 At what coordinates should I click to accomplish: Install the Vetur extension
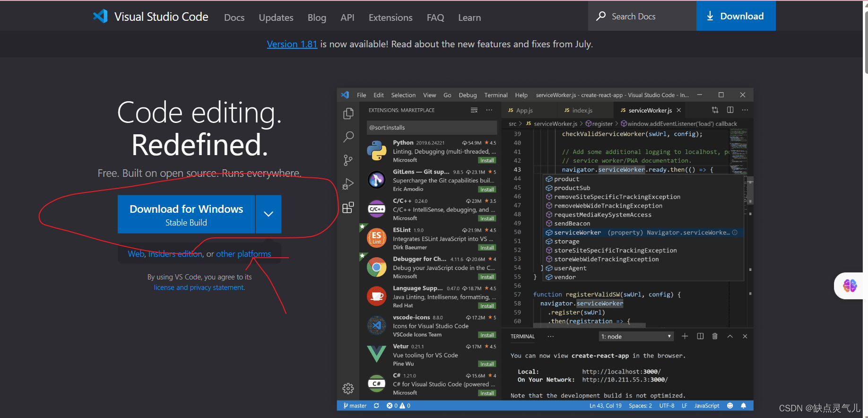point(487,364)
